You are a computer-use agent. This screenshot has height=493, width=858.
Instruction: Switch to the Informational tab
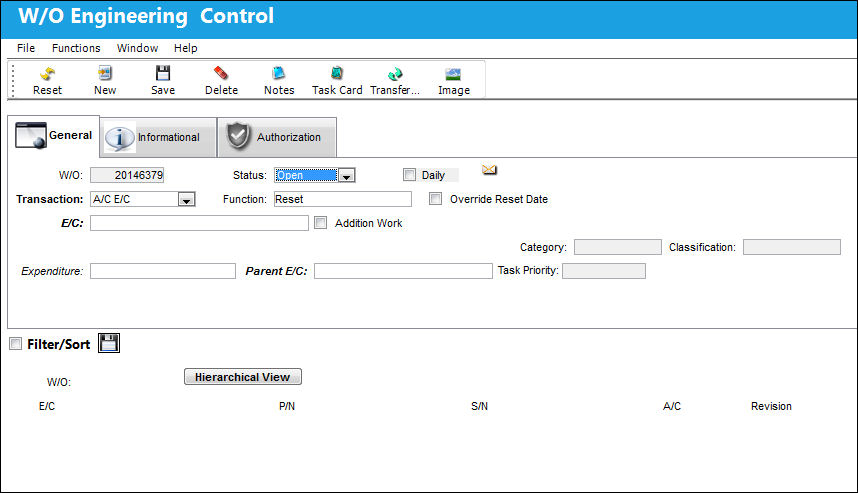coord(159,137)
